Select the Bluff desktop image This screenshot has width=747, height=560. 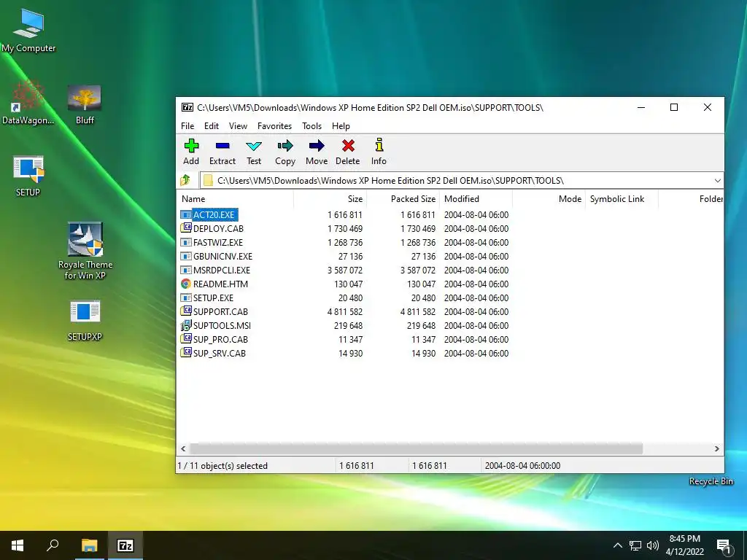pyautogui.click(x=85, y=105)
